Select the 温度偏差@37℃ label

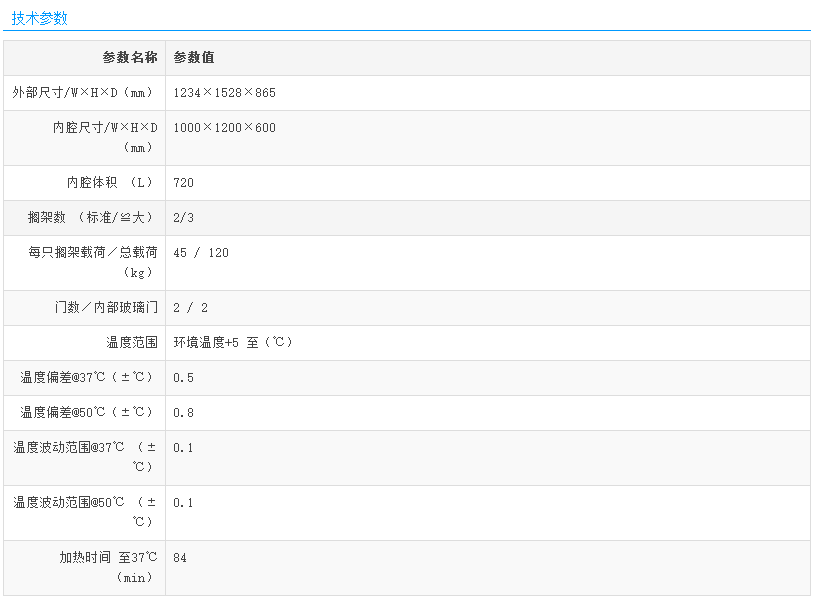coord(87,378)
